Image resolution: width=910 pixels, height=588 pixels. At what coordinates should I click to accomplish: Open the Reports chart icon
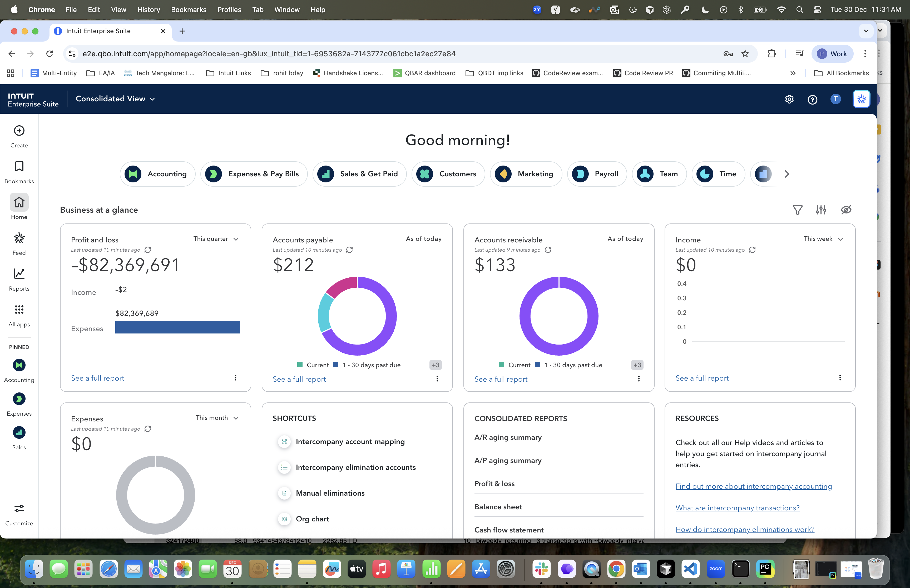click(x=19, y=274)
